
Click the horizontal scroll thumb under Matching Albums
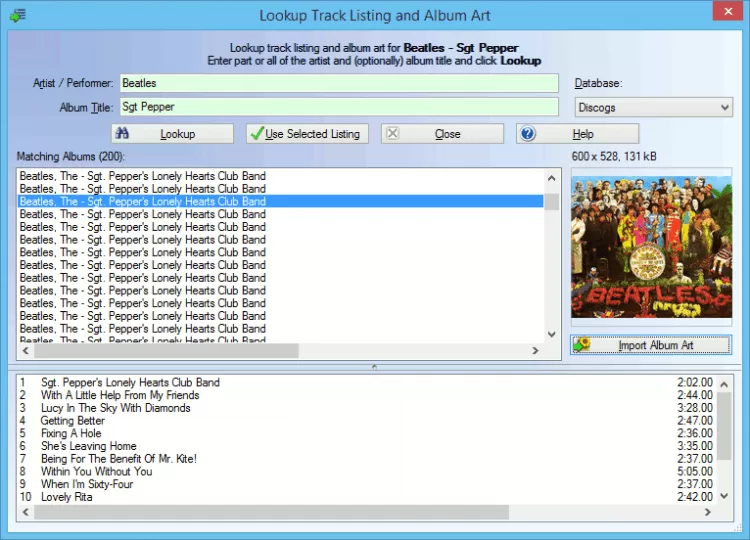(166, 351)
